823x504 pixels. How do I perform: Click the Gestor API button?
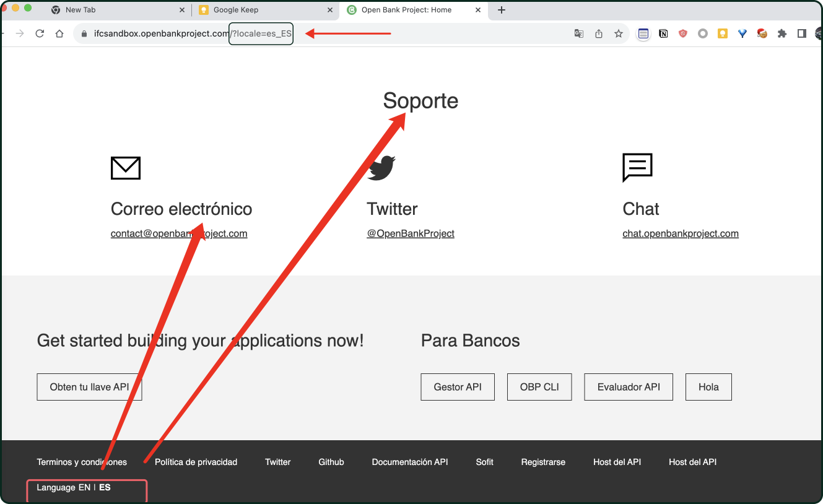pyautogui.click(x=458, y=387)
